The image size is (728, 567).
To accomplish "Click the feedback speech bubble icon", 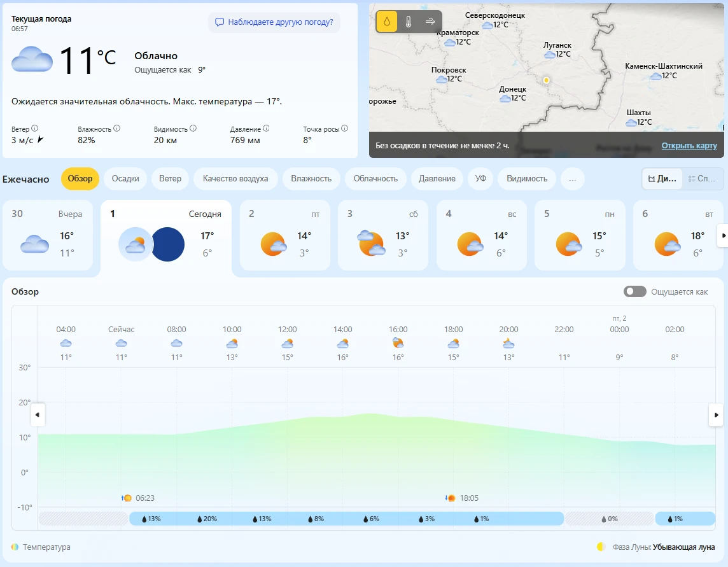I will click(x=220, y=22).
